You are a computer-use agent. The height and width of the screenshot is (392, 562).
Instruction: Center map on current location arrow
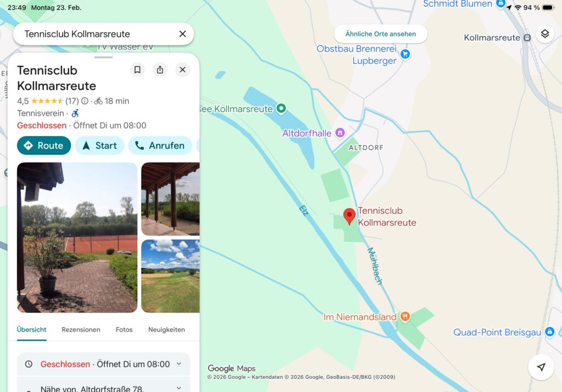[x=541, y=367]
